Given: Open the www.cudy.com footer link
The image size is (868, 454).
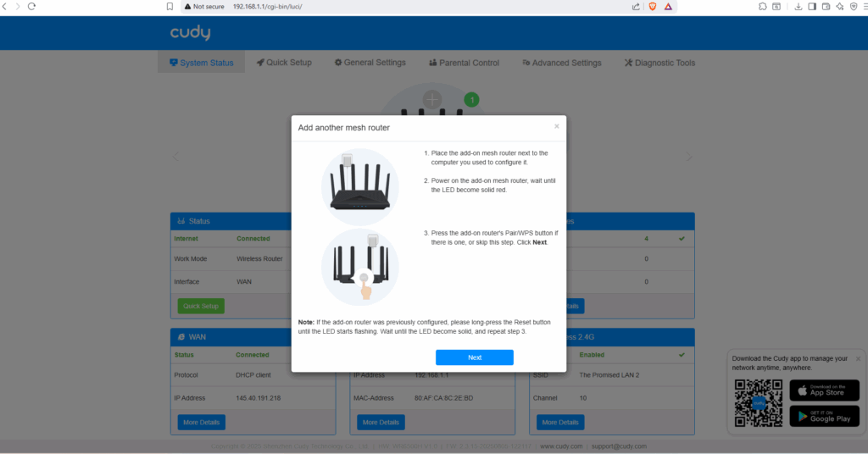Looking at the screenshot, I should pyautogui.click(x=561, y=446).
